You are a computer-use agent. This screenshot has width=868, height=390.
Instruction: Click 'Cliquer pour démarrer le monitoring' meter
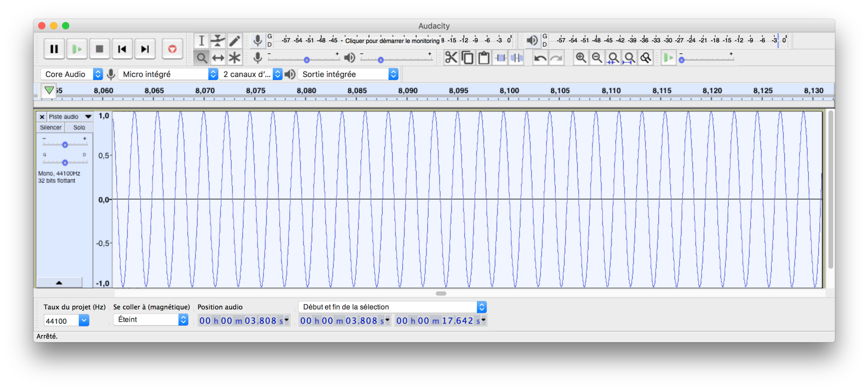pyautogui.click(x=392, y=41)
